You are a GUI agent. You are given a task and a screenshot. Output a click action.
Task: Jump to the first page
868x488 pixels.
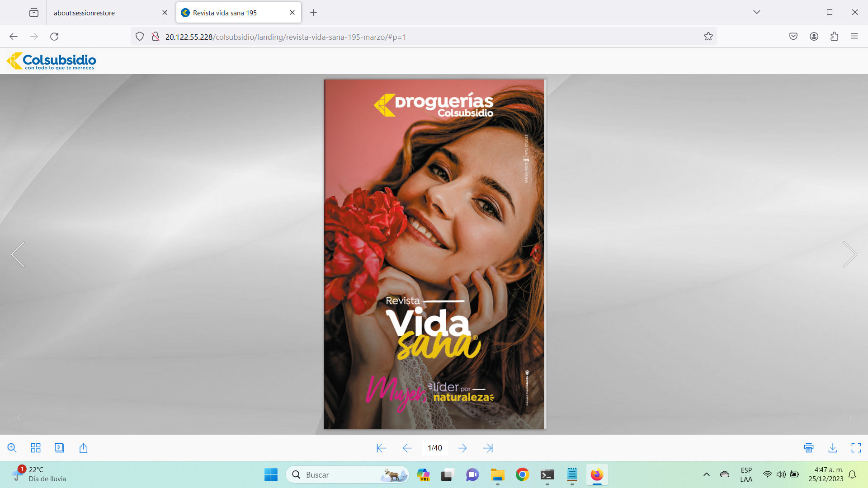(381, 448)
